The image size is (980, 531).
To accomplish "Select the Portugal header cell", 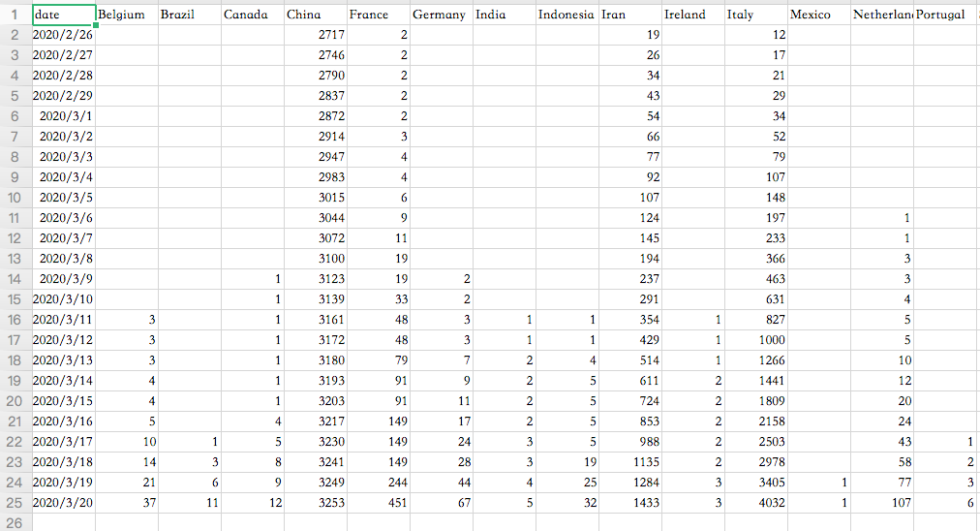I will [x=946, y=15].
